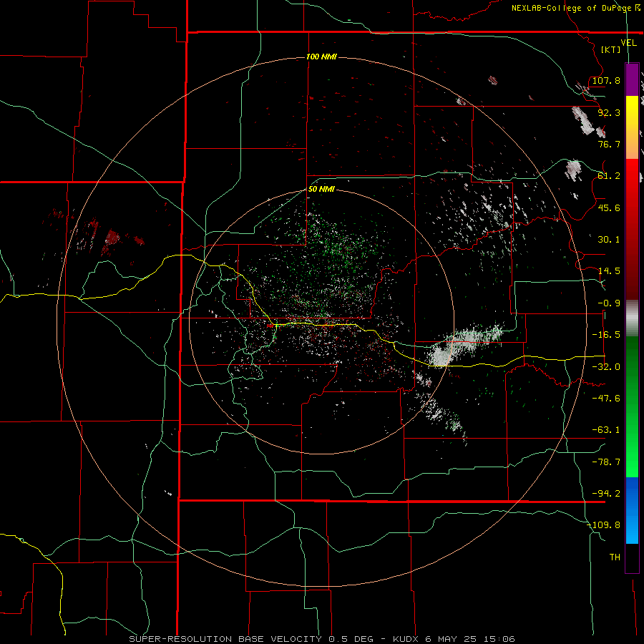Select the 92.3 value on velocity scale
The width and height of the screenshot is (644, 644).
(609, 112)
